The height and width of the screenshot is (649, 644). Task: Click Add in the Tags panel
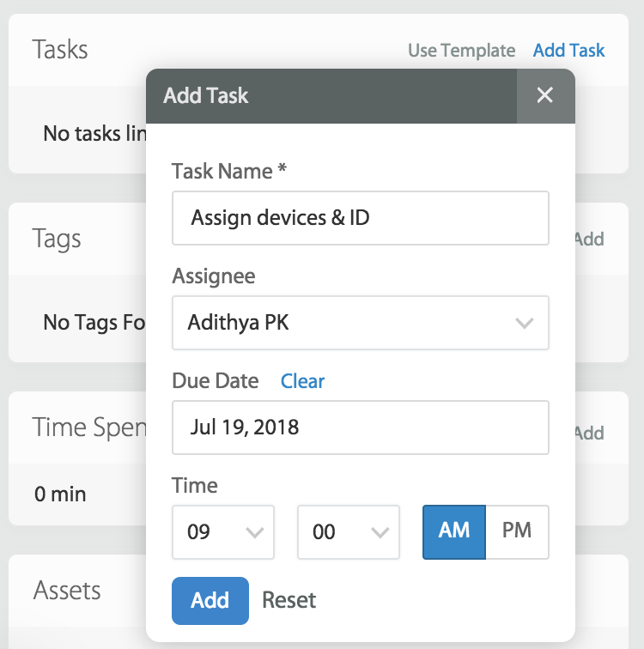(590, 239)
